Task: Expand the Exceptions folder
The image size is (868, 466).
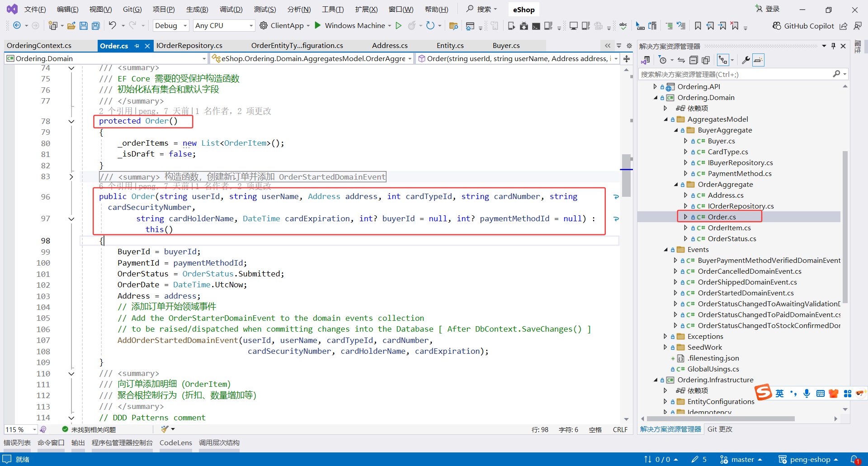Action: [x=665, y=337]
